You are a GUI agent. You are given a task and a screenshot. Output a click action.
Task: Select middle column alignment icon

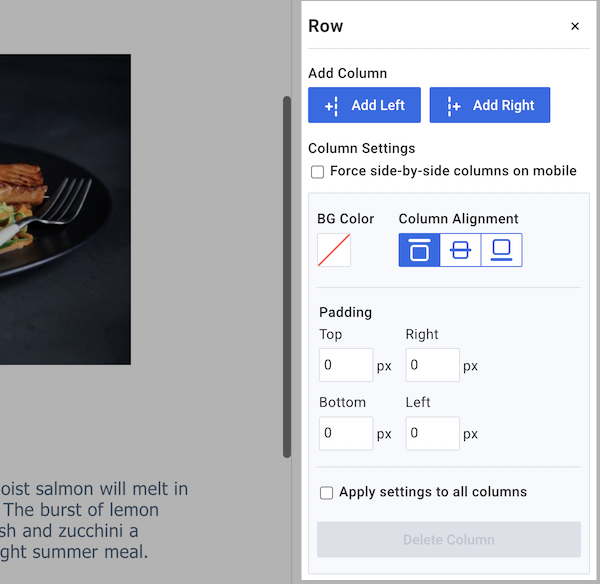click(460, 250)
